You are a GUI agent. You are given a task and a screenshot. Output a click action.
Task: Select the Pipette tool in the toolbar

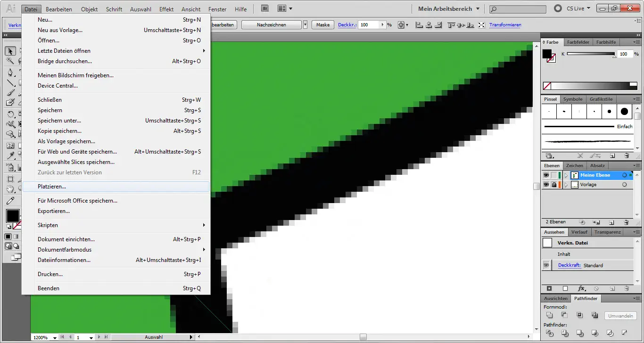coord(9,156)
